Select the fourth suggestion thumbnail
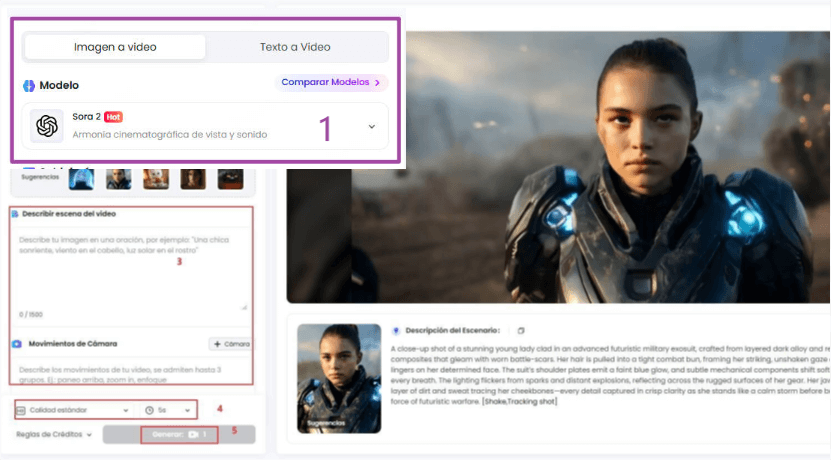 coord(193,179)
